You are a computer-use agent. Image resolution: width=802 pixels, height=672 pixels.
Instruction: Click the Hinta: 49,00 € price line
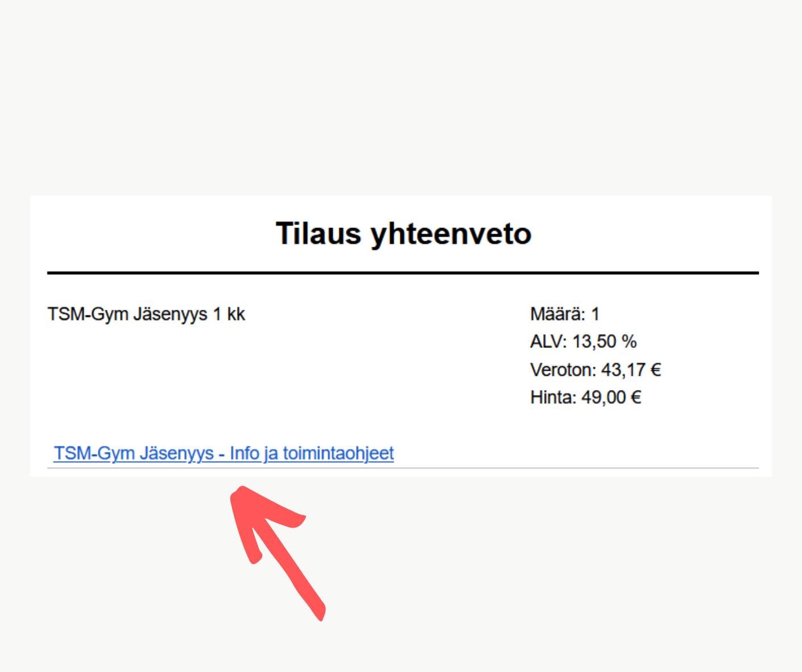[585, 397]
